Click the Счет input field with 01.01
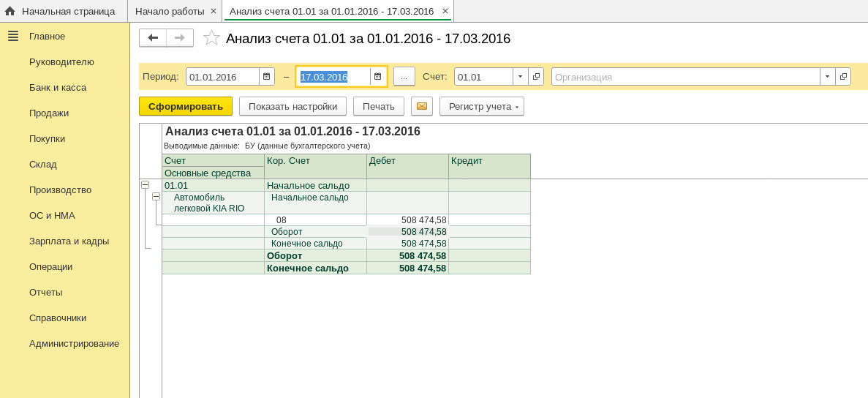 [484, 77]
